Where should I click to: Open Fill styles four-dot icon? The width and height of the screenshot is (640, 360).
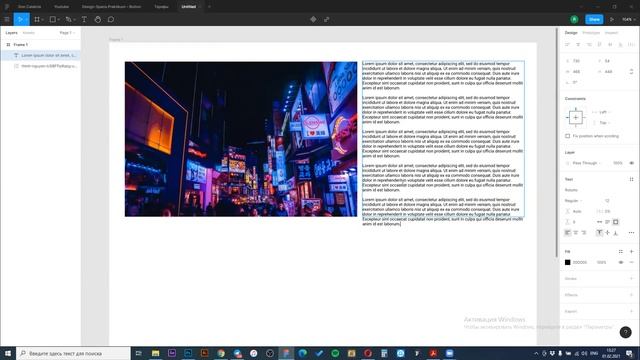pos(621,251)
